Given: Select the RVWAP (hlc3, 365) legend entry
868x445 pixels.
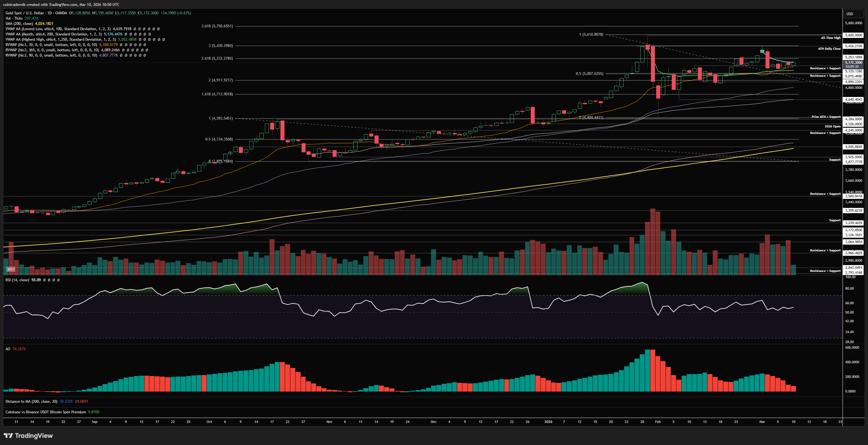Looking at the screenshot, I should (52, 50).
